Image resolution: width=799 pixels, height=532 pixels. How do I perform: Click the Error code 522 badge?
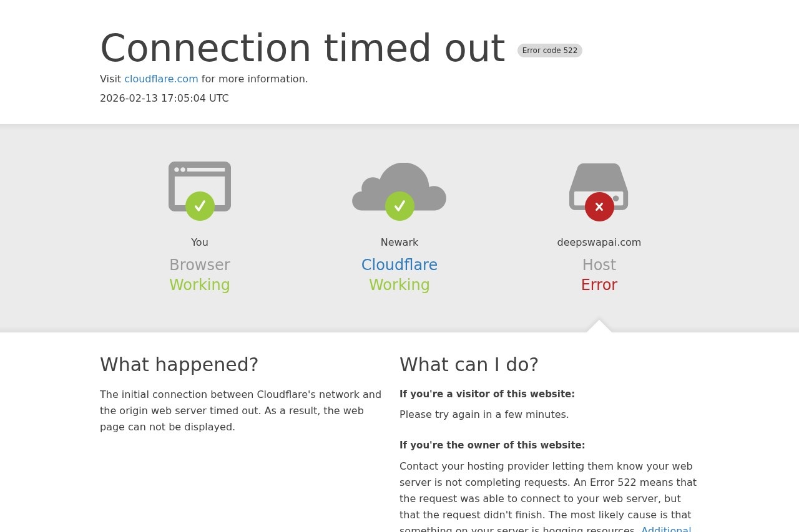click(549, 51)
